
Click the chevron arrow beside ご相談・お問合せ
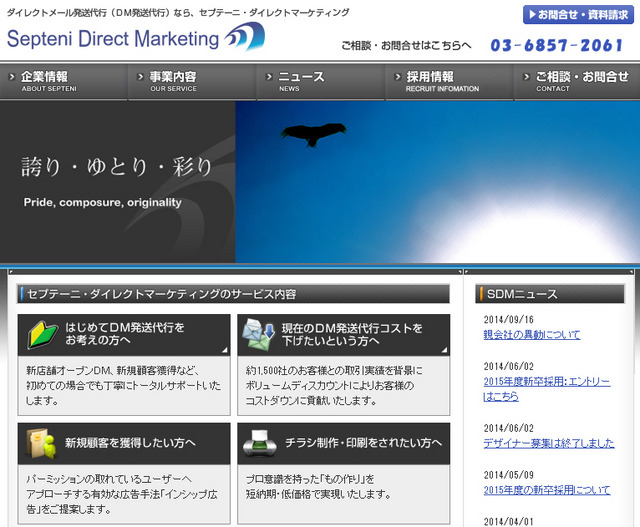(527, 76)
